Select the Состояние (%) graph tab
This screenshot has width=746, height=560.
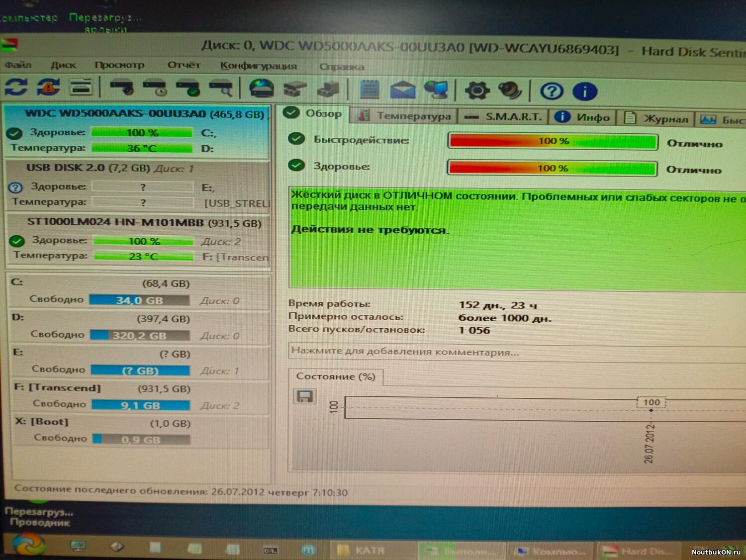pos(336,376)
